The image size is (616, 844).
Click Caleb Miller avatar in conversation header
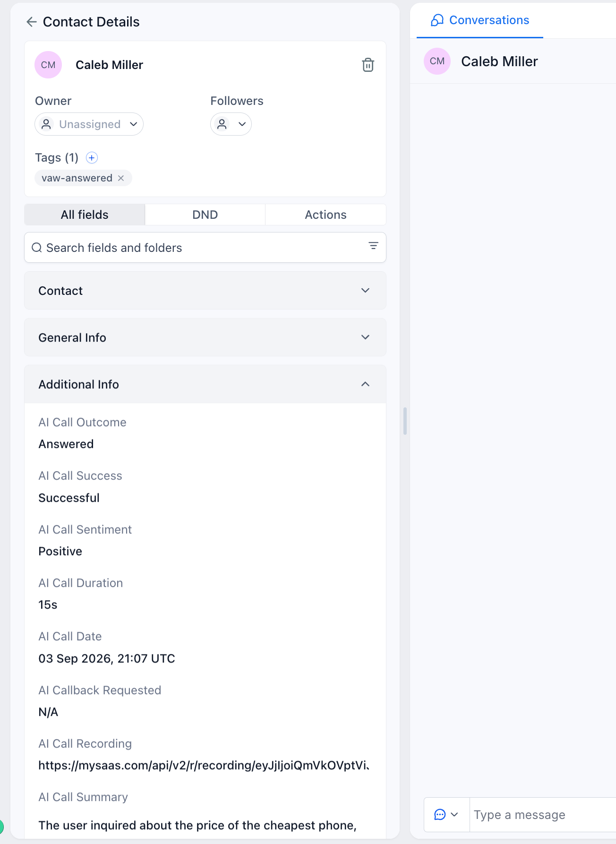coord(437,61)
